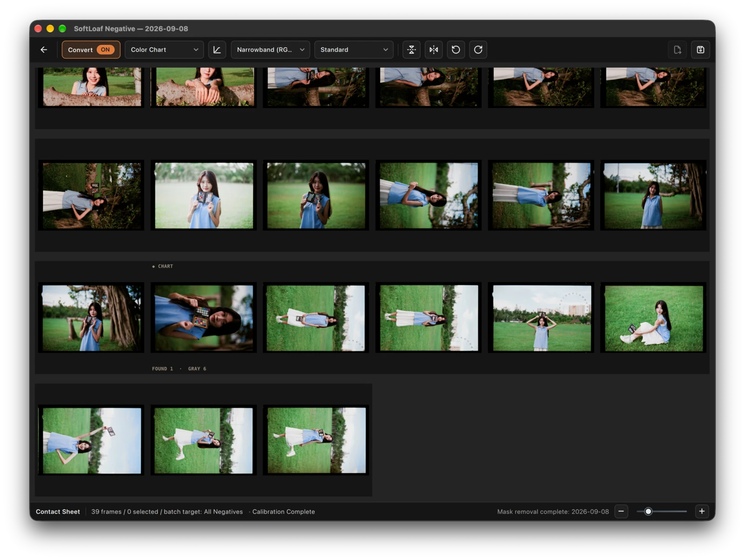Select the girl with arms overhead frame
Image resolution: width=745 pixels, height=560 pixels.
pos(542,318)
